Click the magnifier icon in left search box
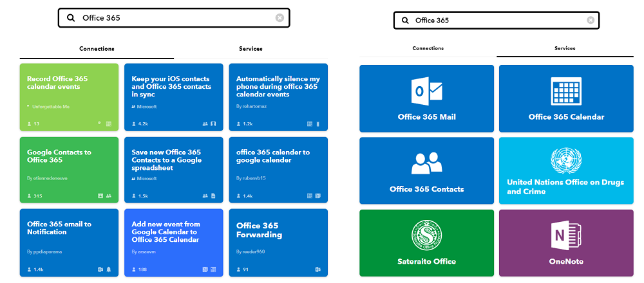Screen dimensions: 644x283 tap(71, 18)
